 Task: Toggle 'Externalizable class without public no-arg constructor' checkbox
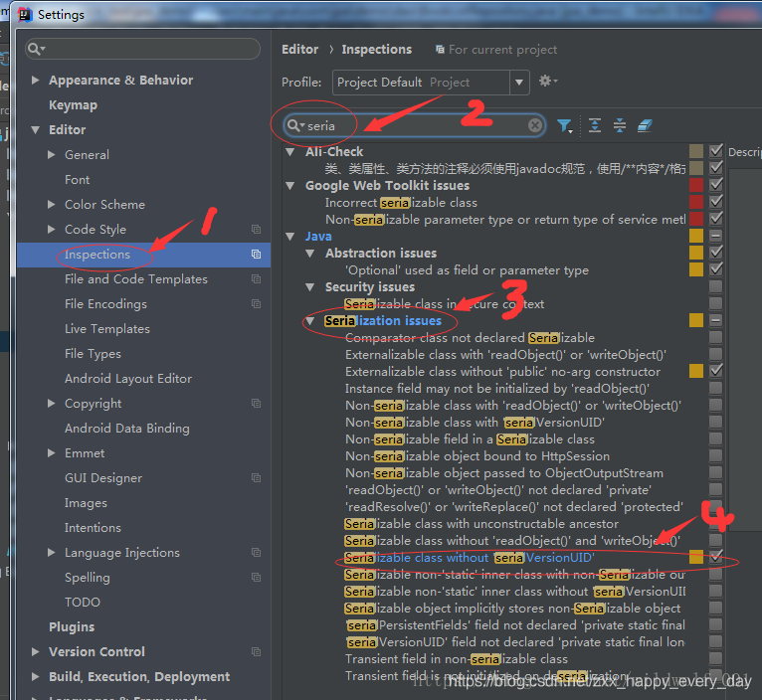(716, 371)
